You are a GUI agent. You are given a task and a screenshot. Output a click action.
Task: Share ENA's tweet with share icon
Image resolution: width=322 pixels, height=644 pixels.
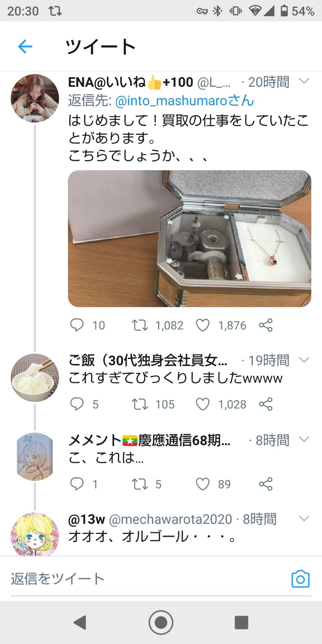point(266,325)
